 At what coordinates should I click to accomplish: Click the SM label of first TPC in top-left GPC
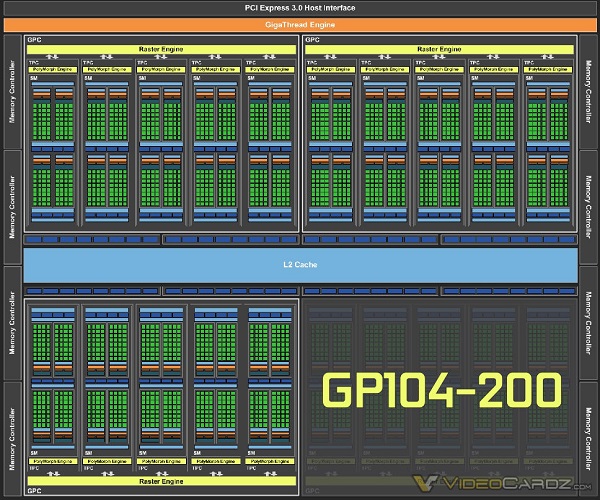pos(34,78)
